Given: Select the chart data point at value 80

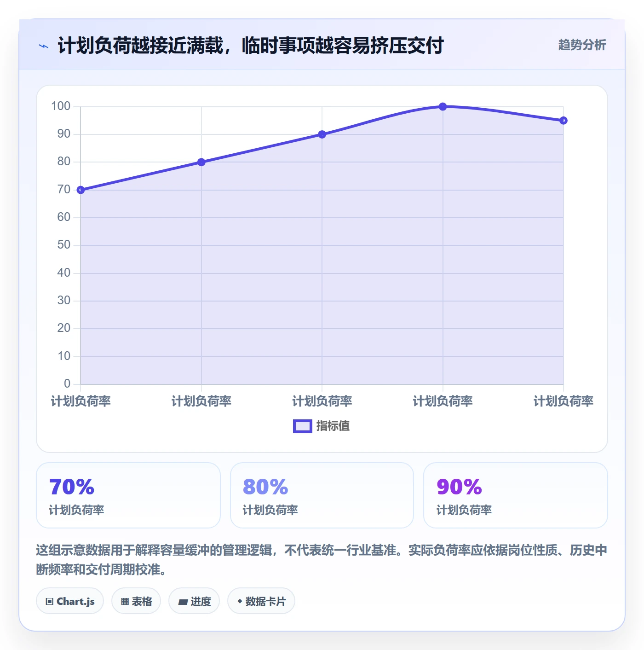Looking at the screenshot, I should click(x=201, y=162).
